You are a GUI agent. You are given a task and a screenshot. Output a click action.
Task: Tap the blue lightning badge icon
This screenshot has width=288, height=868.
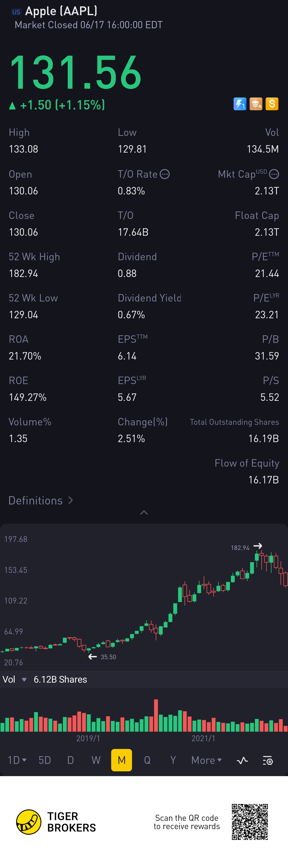click(x=240, y=104)
